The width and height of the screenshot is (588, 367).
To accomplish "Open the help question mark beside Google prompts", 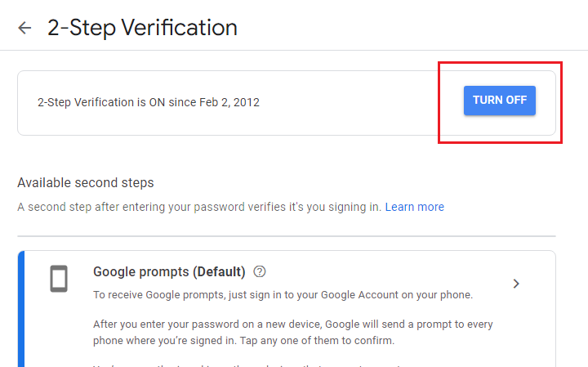I will pyautogui.click(x=260, y=271).
